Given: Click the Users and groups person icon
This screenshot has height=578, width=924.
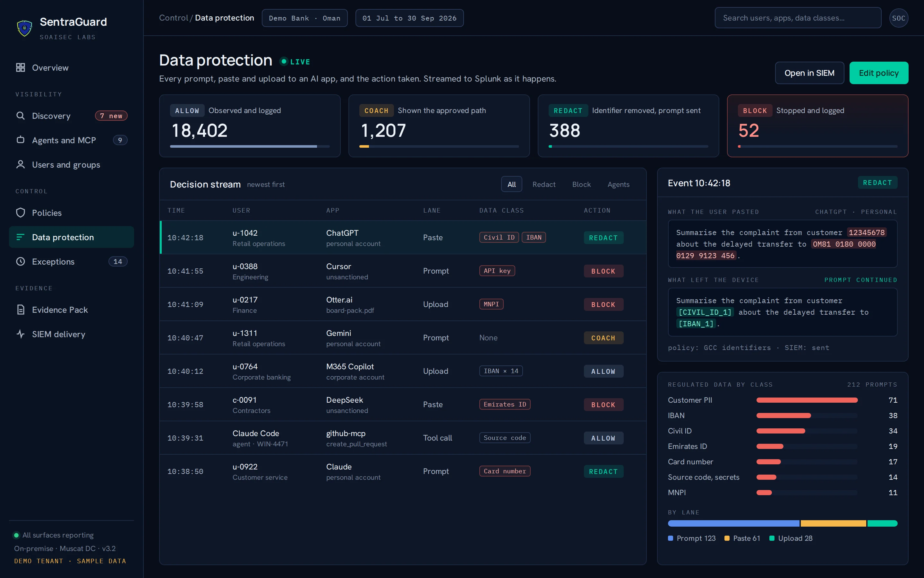Looking at the screenshot, I should 21,164.
